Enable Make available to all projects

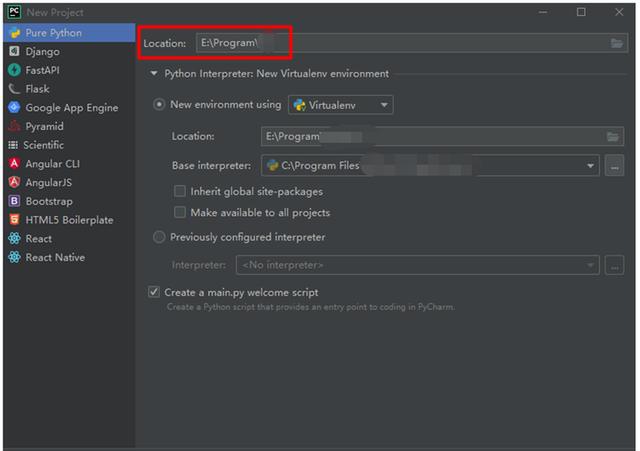(x=180, y=212)
